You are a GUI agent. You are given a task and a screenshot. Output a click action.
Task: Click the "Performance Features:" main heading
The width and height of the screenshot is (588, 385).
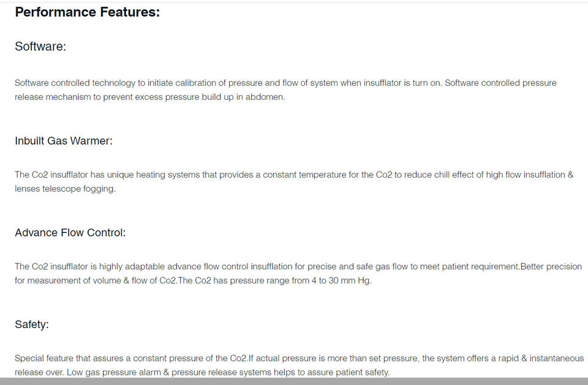(x=87, y=12)
